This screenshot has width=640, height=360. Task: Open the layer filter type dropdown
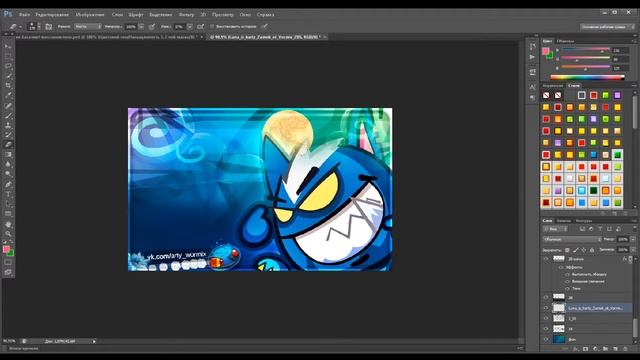click(555, 229)
